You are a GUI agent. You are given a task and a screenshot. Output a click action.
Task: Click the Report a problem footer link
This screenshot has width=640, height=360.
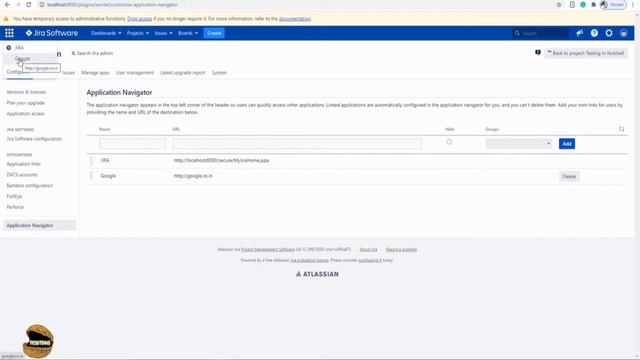click(x=401, y=249)
